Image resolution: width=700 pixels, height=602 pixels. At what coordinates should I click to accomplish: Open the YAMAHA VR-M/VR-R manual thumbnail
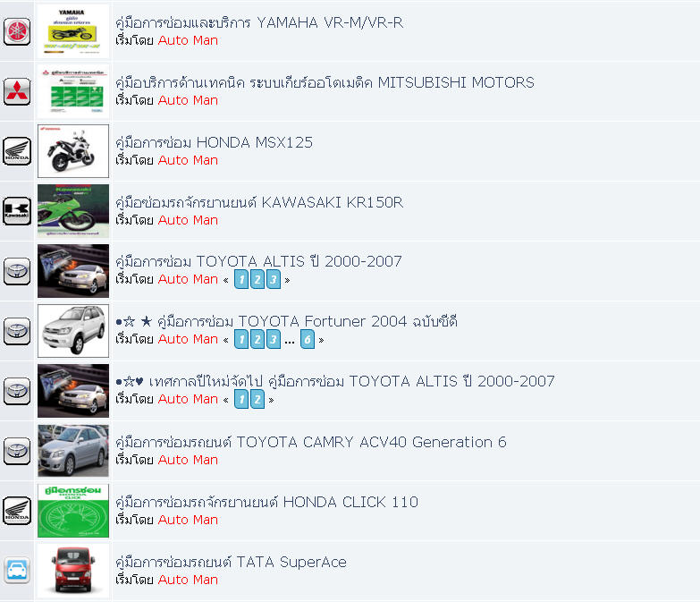(73, 31)
